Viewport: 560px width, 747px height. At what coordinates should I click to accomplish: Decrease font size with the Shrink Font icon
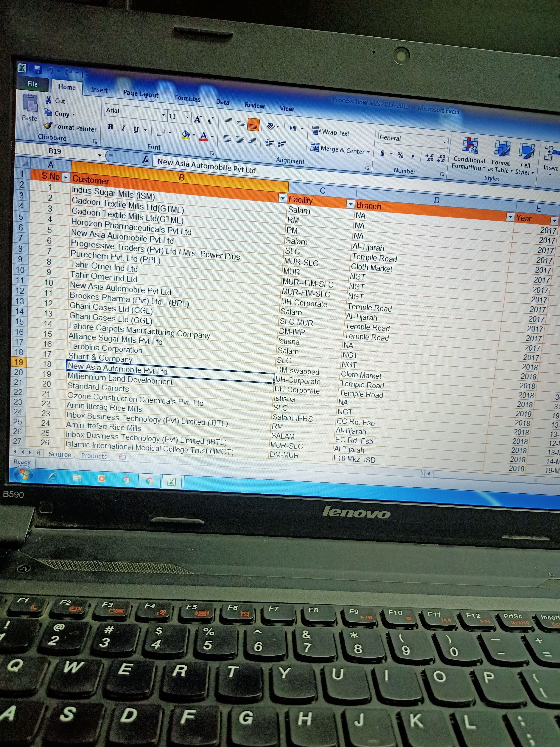tap(210, 120)
